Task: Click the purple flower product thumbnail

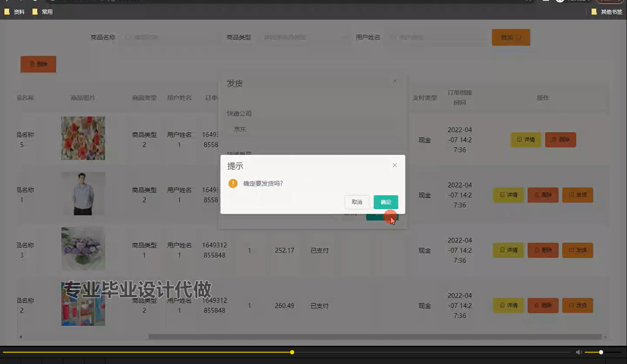Action: click(x=83, y=249)
